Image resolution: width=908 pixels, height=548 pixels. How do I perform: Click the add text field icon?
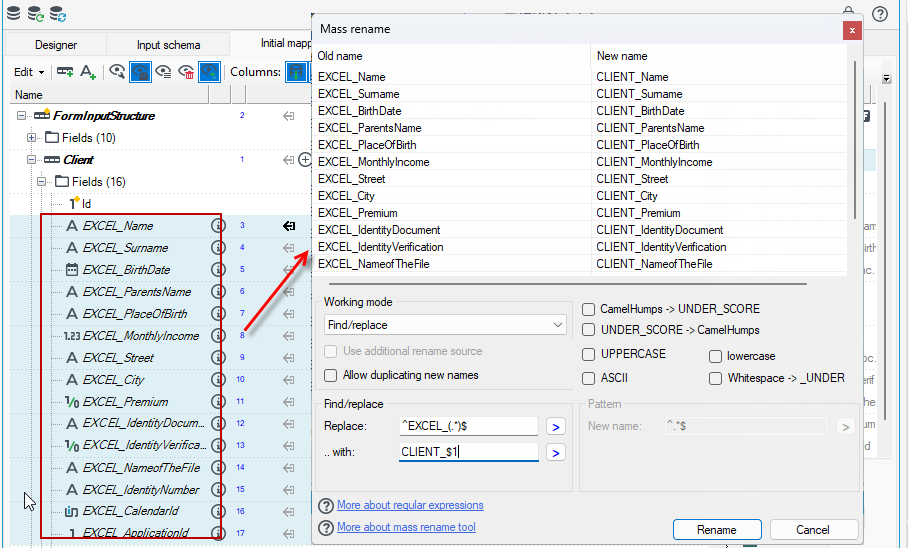pyautogui.click(x=88, y=72)
